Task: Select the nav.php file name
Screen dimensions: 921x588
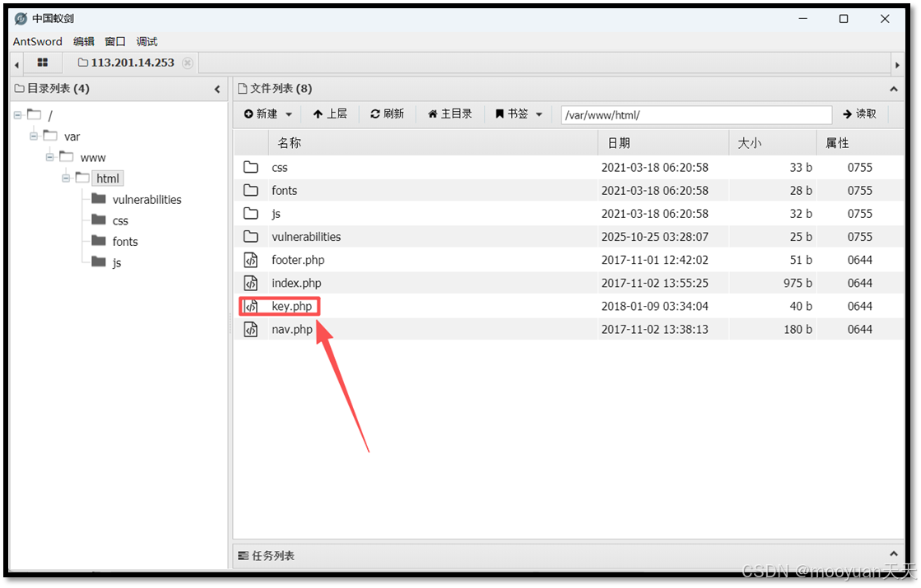Action: [x=292, y=329]
